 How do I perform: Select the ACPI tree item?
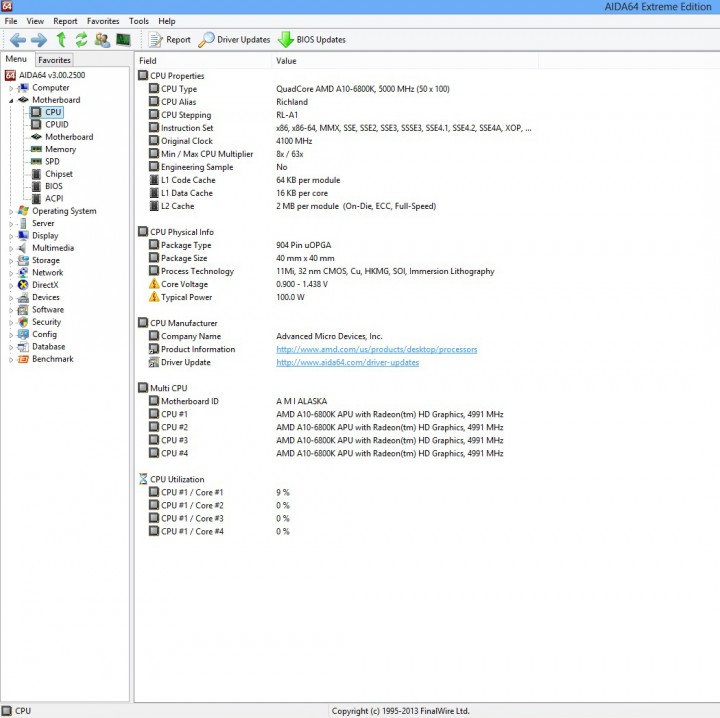pyautogui.click(x=54, y=198)
